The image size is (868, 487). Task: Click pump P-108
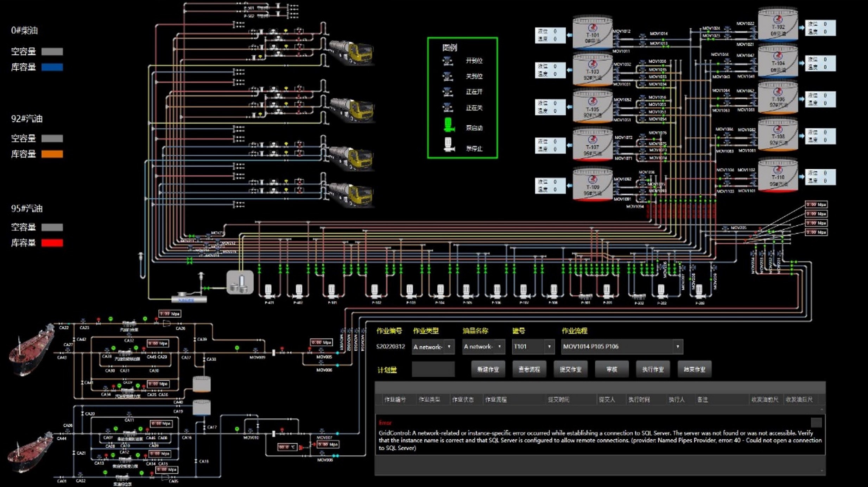click(x=554, y=292)
